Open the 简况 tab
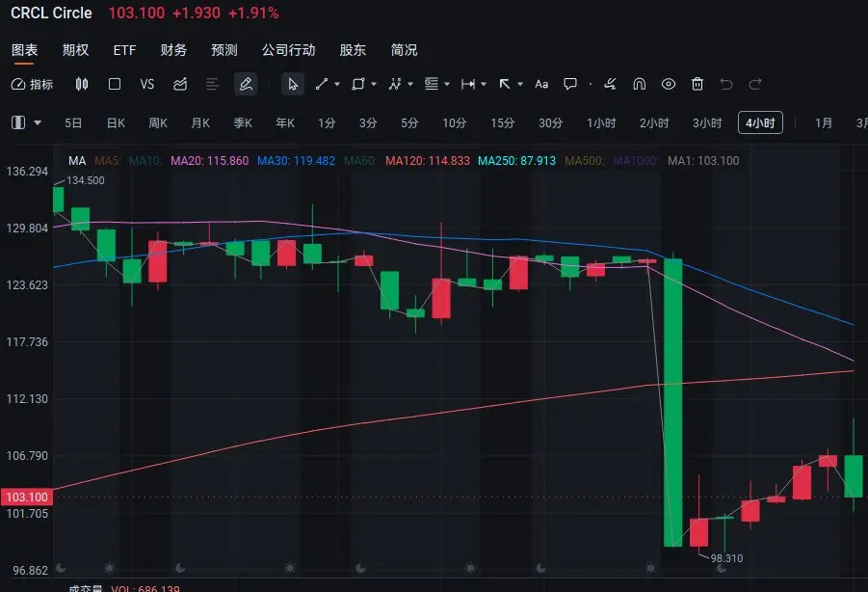 [x=404, y=50]
